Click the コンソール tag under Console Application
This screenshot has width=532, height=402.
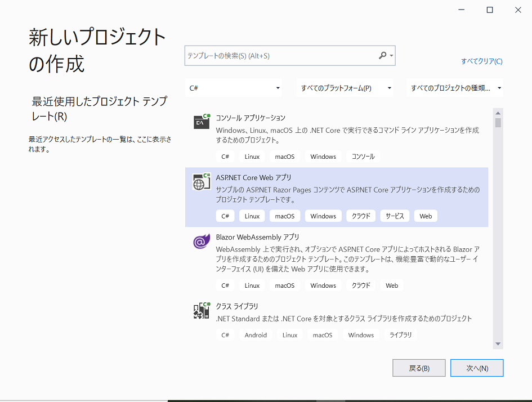click(363, 157)
